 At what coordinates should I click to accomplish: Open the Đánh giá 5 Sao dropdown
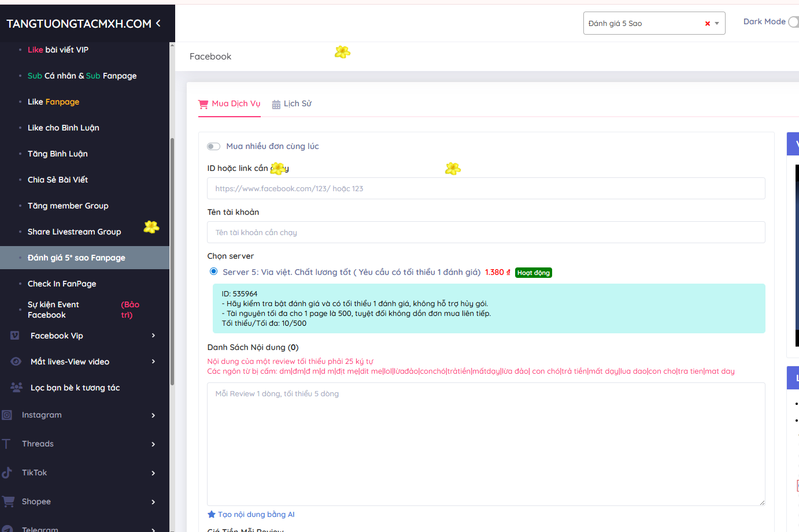(717, 24)
